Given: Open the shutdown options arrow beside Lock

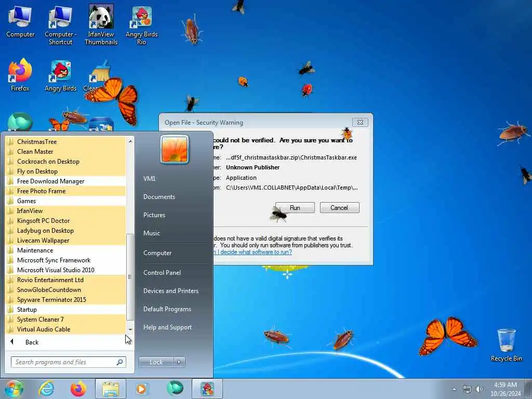Looking at the screenshot, I should (179, 362).
